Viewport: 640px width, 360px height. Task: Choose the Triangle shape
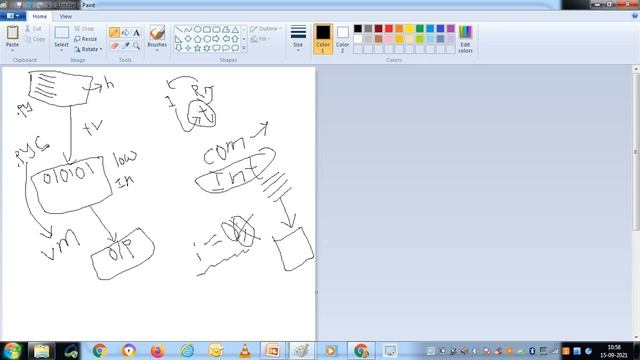(x=235, y=29)
